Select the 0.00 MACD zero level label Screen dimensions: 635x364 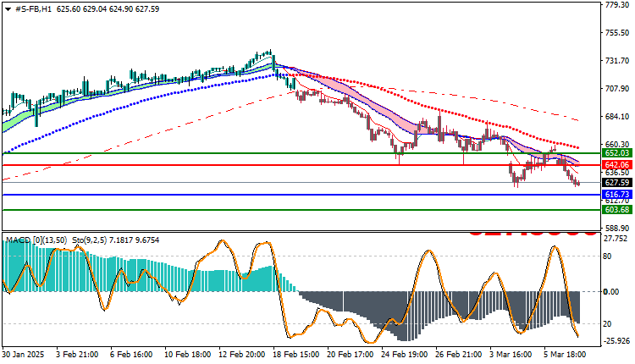coord(611,291)
